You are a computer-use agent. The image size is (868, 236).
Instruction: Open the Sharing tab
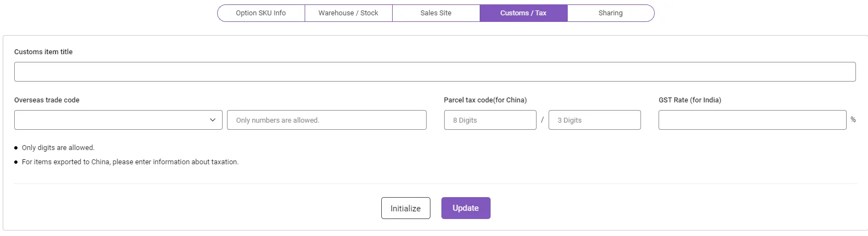[x=610, y=13]
